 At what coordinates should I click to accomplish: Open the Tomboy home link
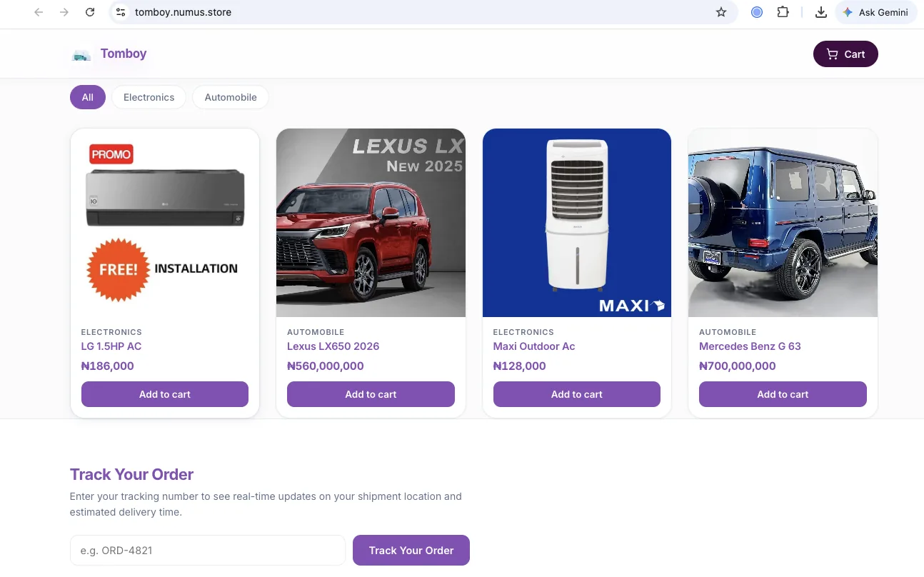(124, 54)
